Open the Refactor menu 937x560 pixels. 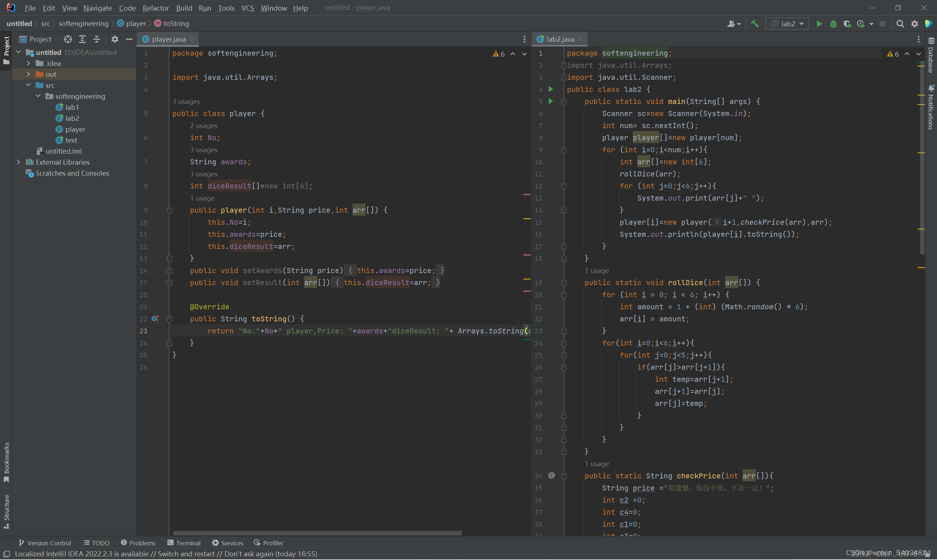pos(156,8)
